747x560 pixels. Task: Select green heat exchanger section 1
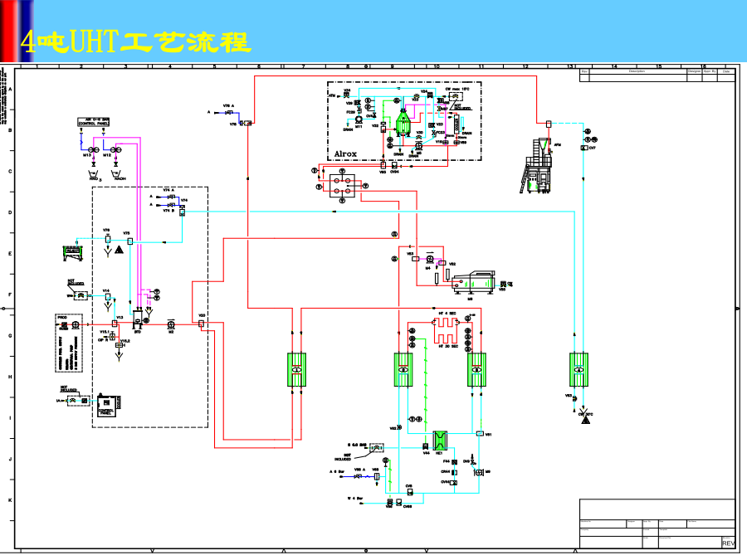coord(297,369)
